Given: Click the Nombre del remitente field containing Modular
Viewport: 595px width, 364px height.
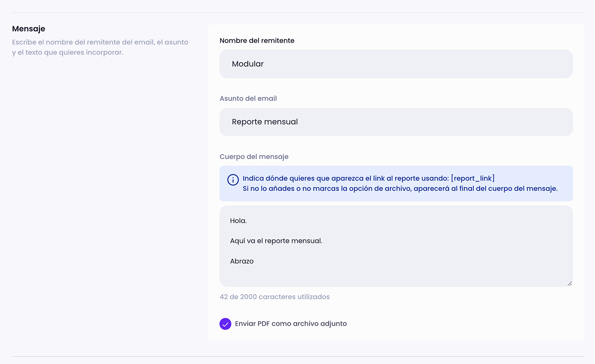Looking at the screenshot, I should tap(396, 64).
